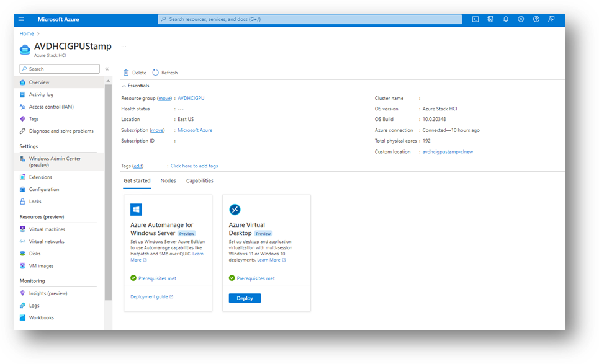This screenshot has height=364, width=599.
Task: Open custom location avdhcigpustamp-clnew link
Action: point(448,151)
